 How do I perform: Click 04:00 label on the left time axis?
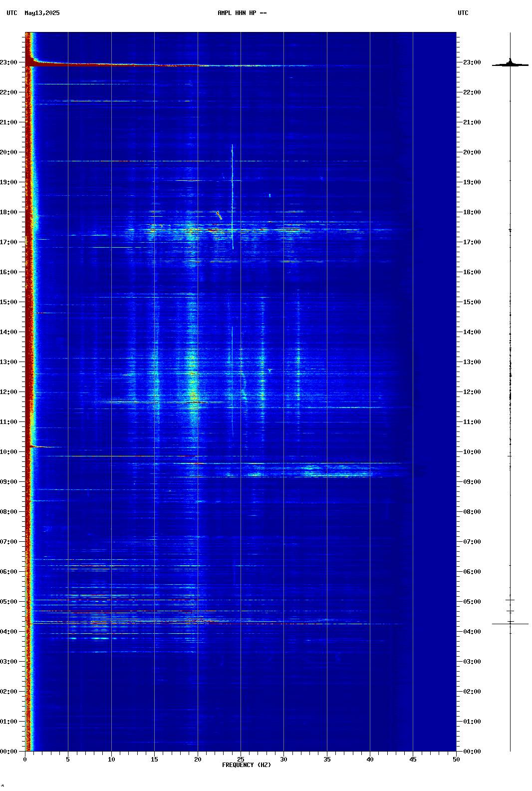click(9, 632)
